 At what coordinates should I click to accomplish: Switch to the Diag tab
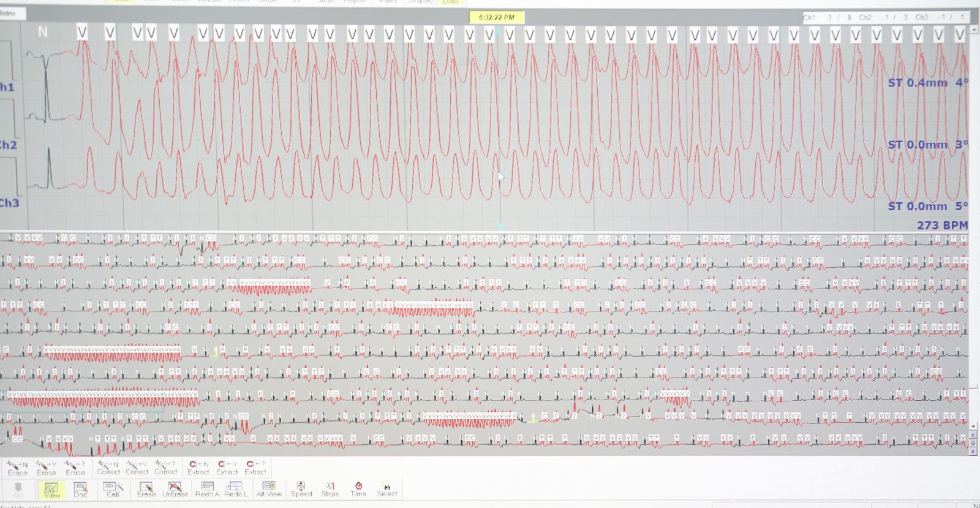[x=450, y=2]
